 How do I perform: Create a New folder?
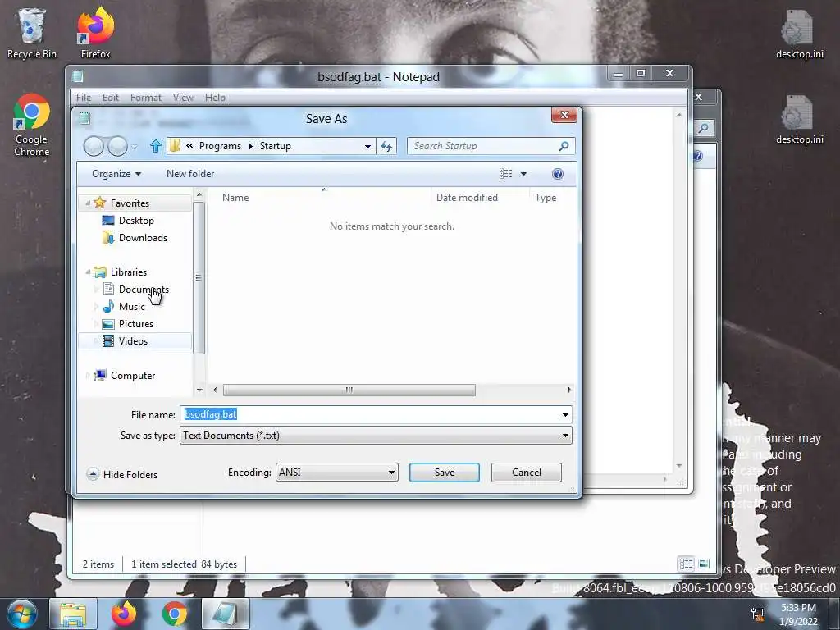(190, 174)
